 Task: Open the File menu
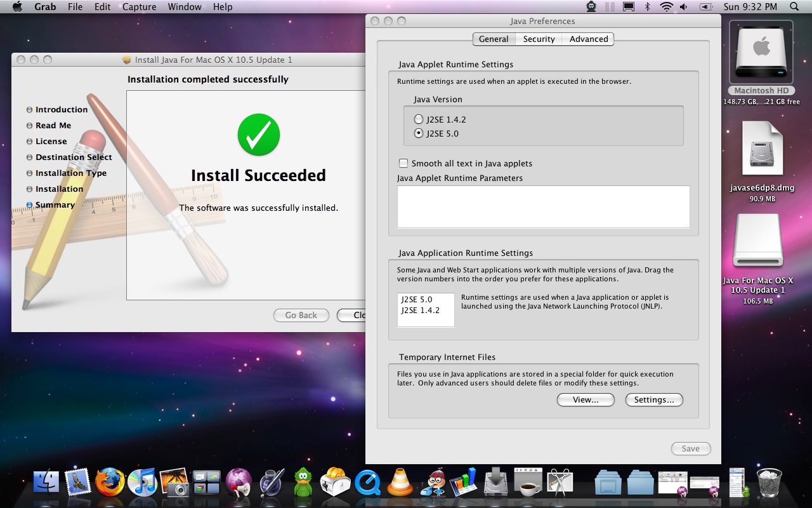75,7
